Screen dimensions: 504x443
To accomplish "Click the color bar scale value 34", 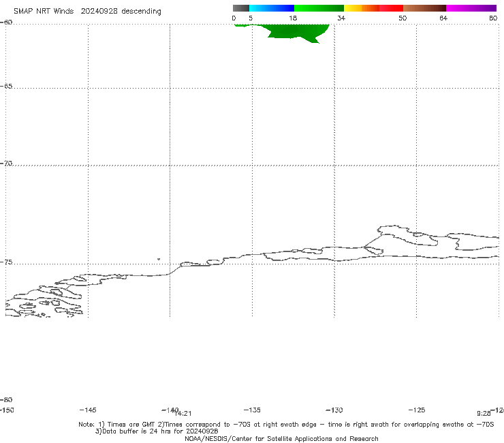I will (x=341, y=18).
